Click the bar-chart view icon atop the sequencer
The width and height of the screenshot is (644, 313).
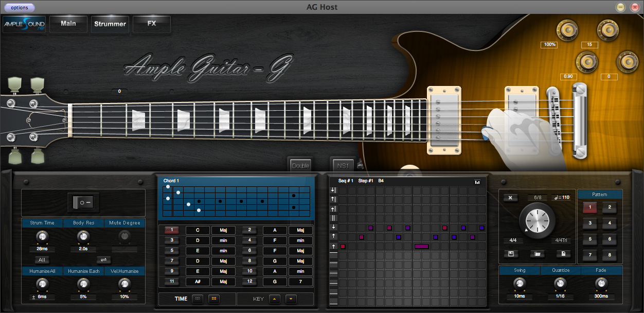[x=477, y=182]
